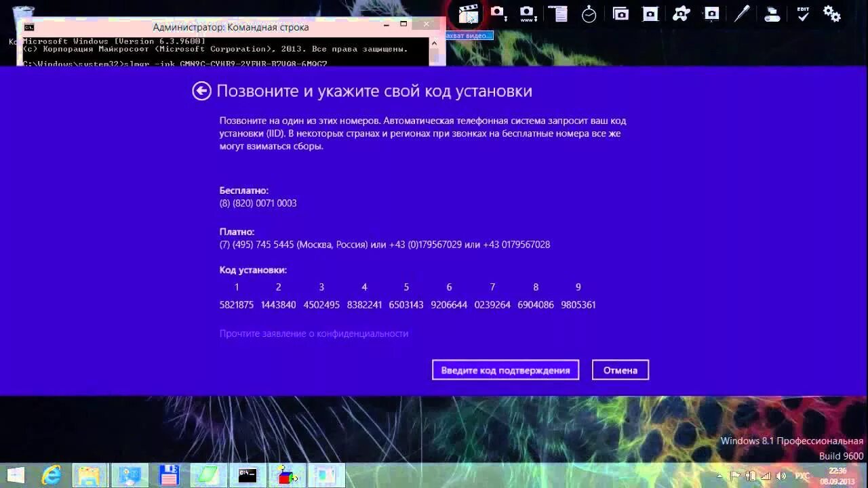
Task: Click the pen color picker icon
Action: (x=742, y=14)
